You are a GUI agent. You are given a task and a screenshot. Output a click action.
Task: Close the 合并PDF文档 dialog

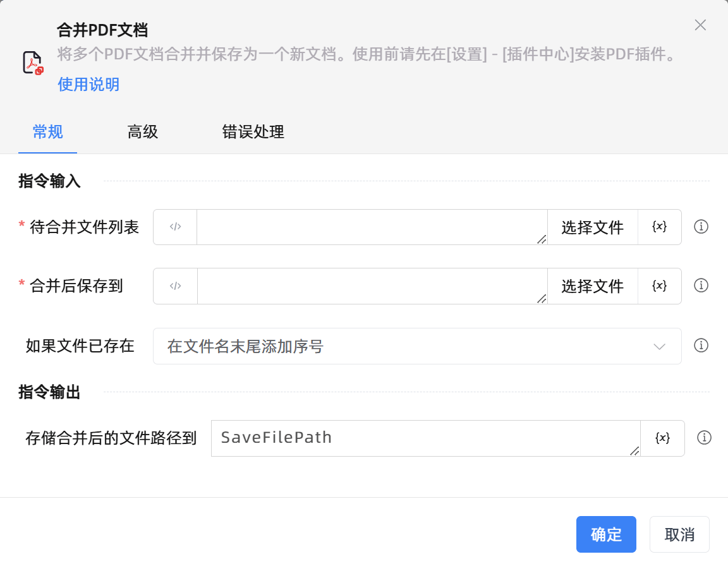pos(700,25)
